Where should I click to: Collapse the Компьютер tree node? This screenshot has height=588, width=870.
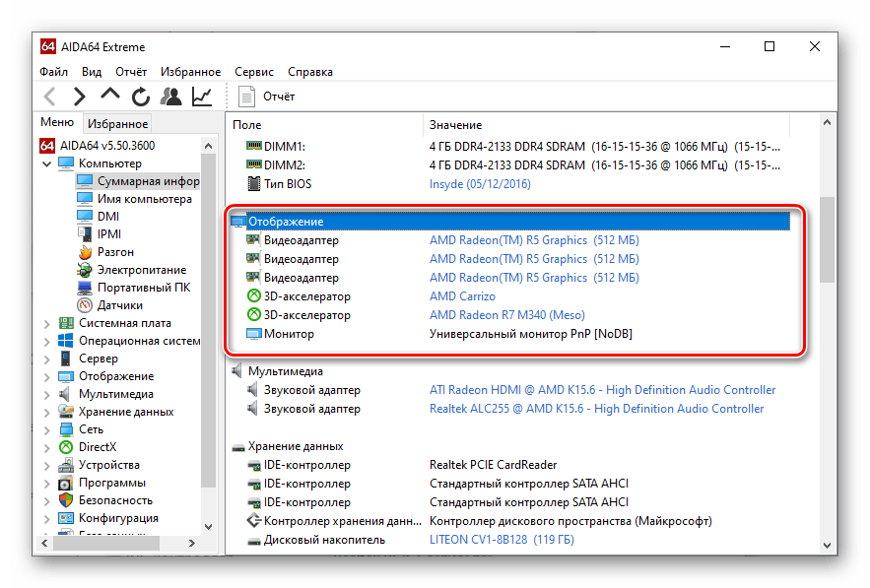(47, 163)
